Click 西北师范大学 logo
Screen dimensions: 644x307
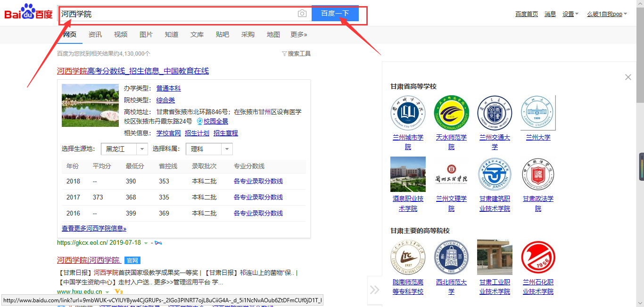451,257
